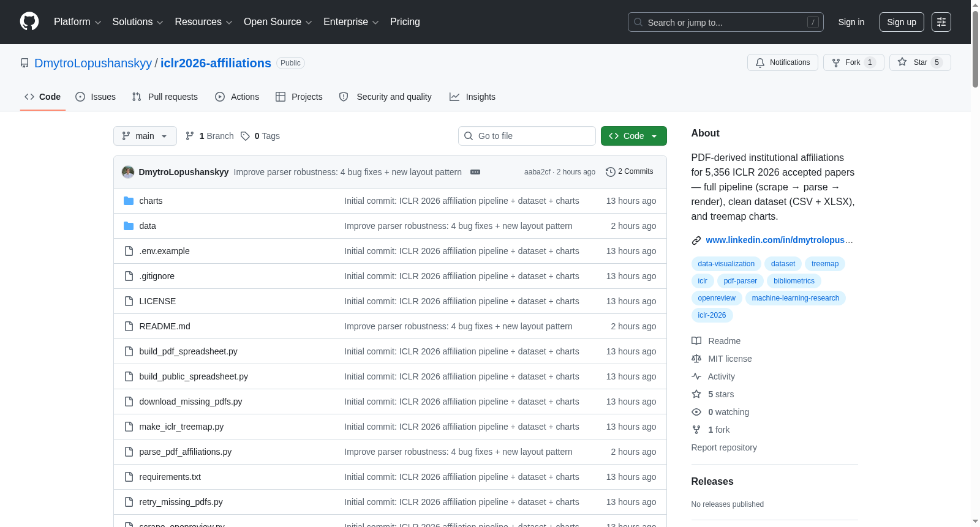Switch to the Insights tab
980x527 pixels.
pos(472,97)
